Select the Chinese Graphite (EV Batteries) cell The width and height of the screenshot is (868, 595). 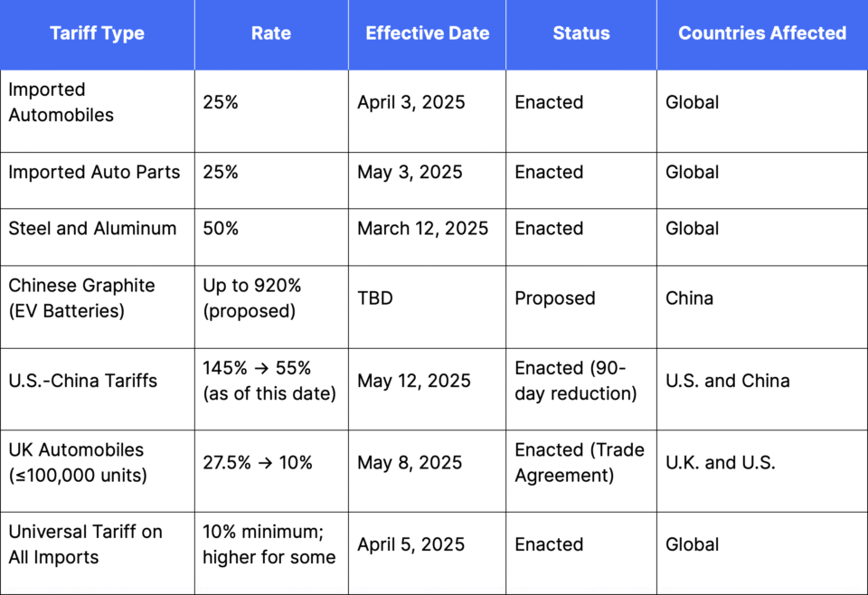click(98, 307)
